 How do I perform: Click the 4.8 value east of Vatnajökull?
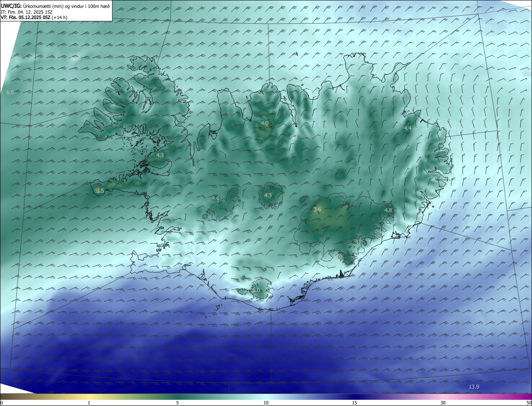coord(388,210)
